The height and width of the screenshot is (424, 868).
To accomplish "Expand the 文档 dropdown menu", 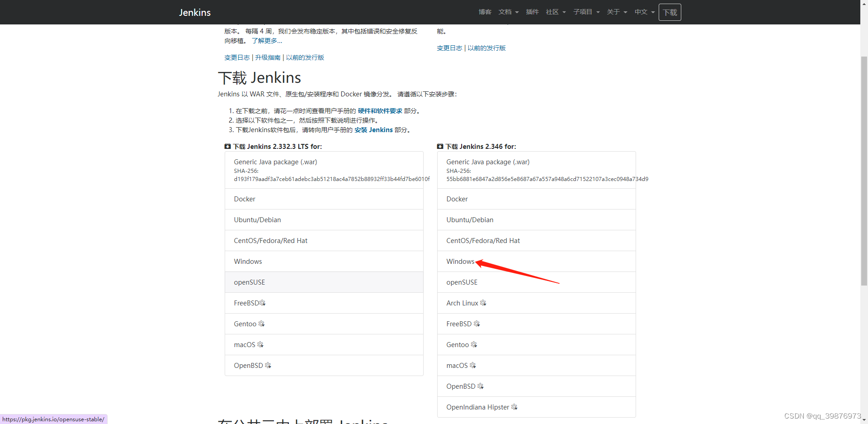I will pos(509,12).
